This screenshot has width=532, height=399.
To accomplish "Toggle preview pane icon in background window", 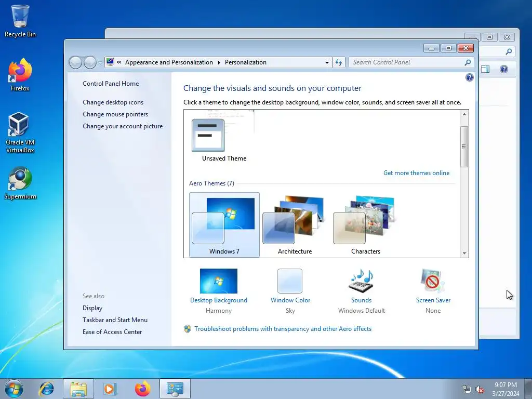I will click(485, 69).
